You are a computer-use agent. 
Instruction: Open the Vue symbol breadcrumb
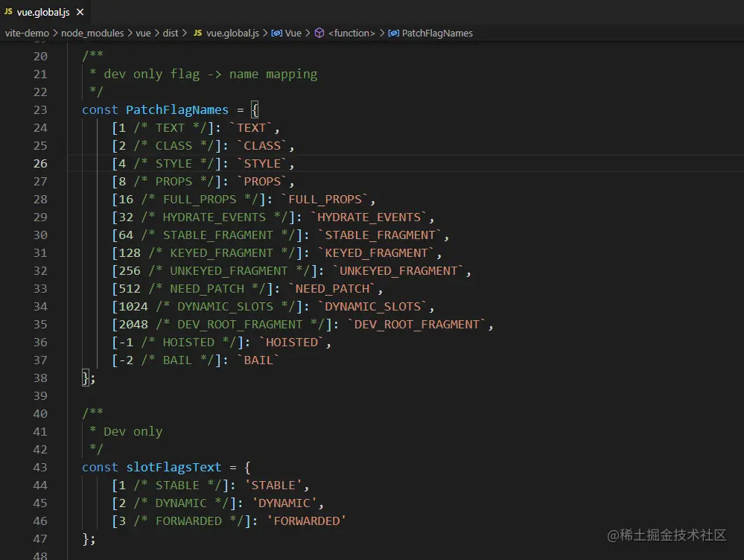tap(293, 33)
